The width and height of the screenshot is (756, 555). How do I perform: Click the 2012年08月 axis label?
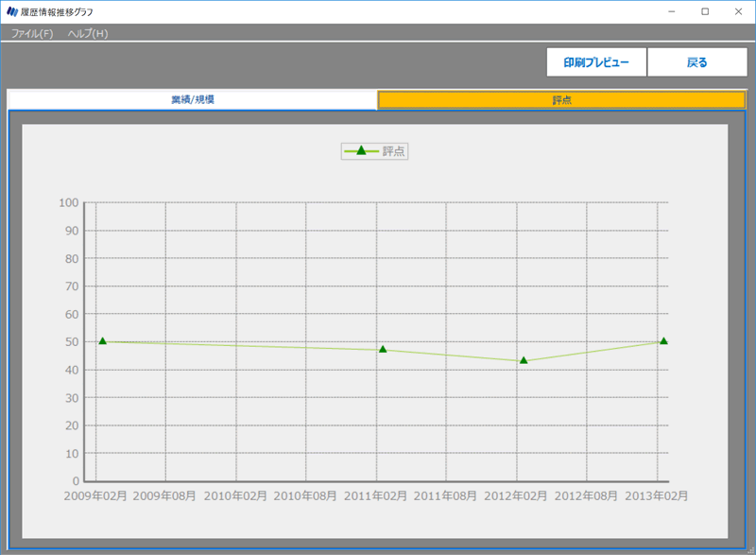point(586,495)
